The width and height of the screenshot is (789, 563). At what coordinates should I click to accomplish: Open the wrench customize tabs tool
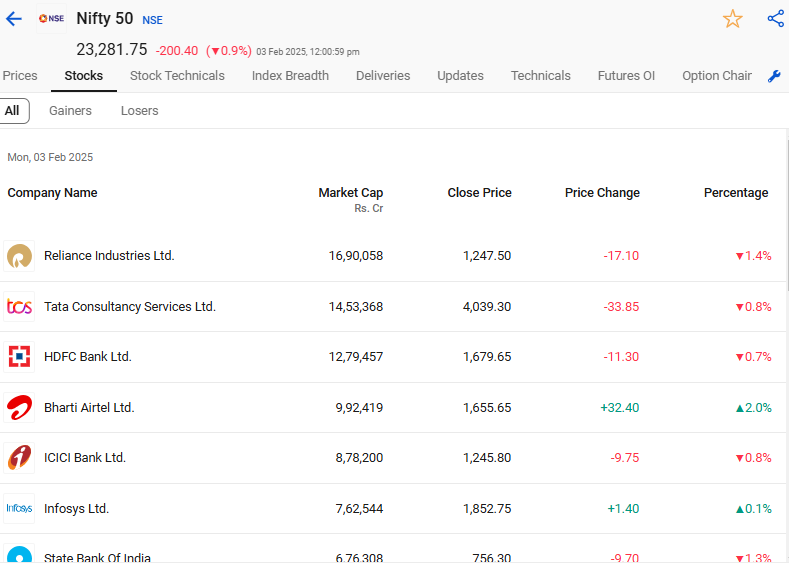(774, 76)
